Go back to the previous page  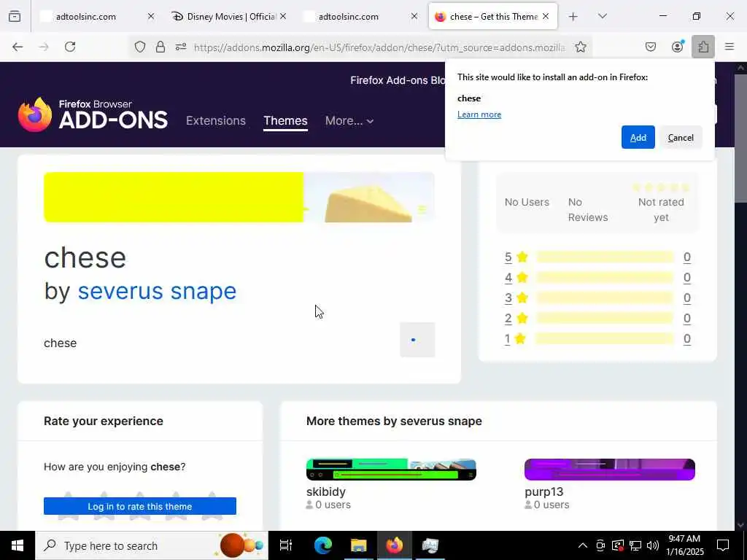18,47
